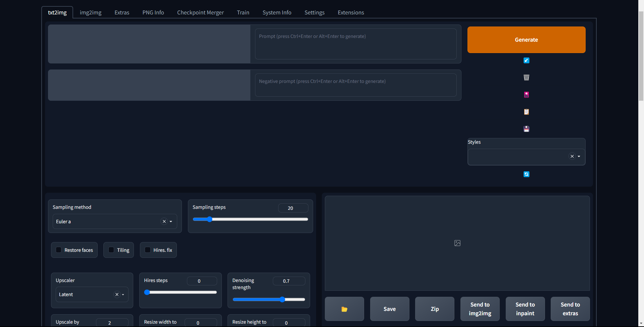This screenshot has width=644, height=327.
Task: Enable Restore faces
Action: point(59,250)
